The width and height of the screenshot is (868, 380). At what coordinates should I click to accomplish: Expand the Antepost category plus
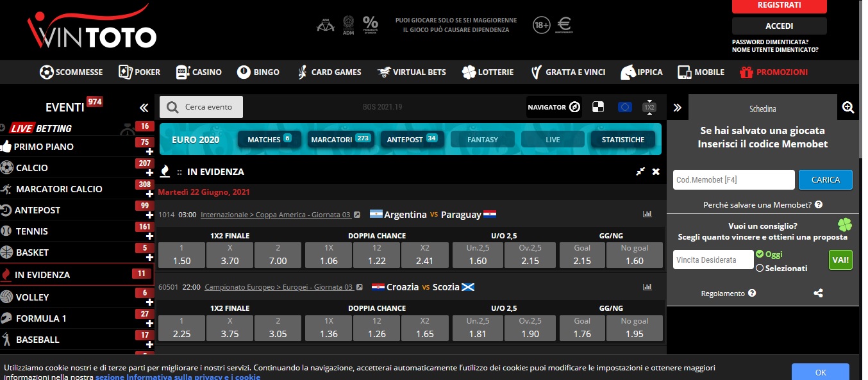click(150, 216)
